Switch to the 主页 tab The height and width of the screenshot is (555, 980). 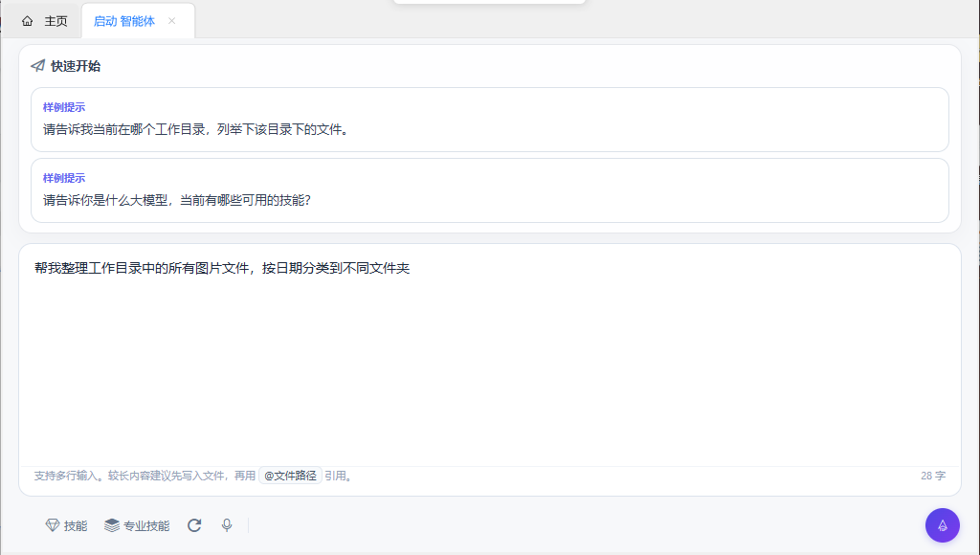click(44, 19)
